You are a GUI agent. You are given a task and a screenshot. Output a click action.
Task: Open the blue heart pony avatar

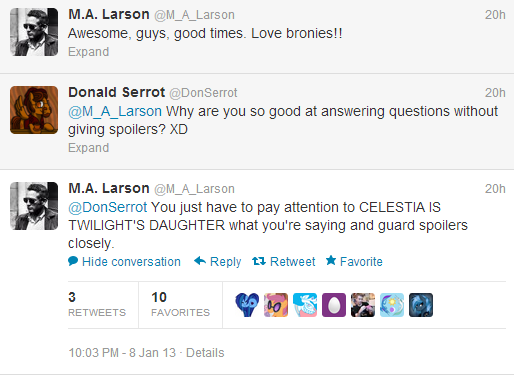247,305
